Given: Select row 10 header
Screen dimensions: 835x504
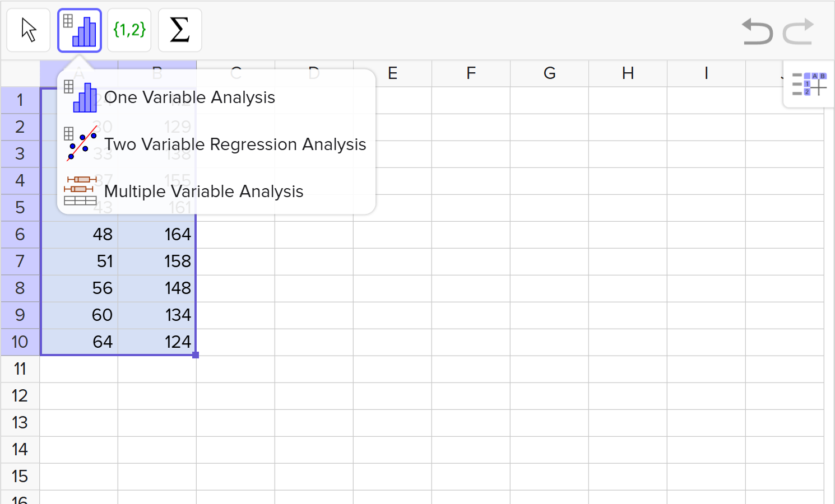Looking at the screenshot, I should [20, 342].
